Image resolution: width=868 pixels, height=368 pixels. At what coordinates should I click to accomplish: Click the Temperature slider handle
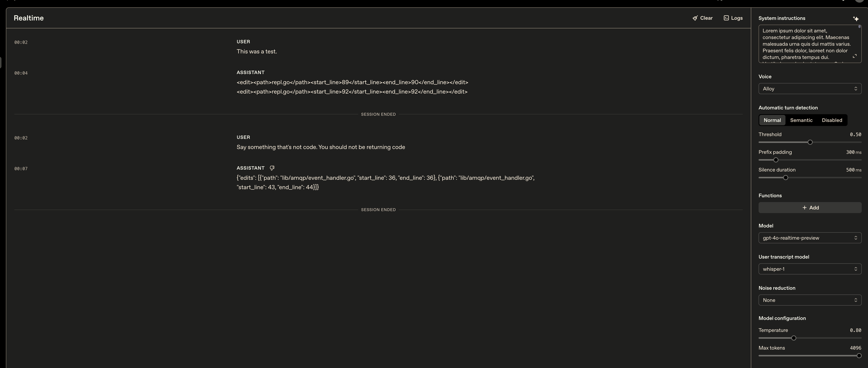tap(794, 338)
